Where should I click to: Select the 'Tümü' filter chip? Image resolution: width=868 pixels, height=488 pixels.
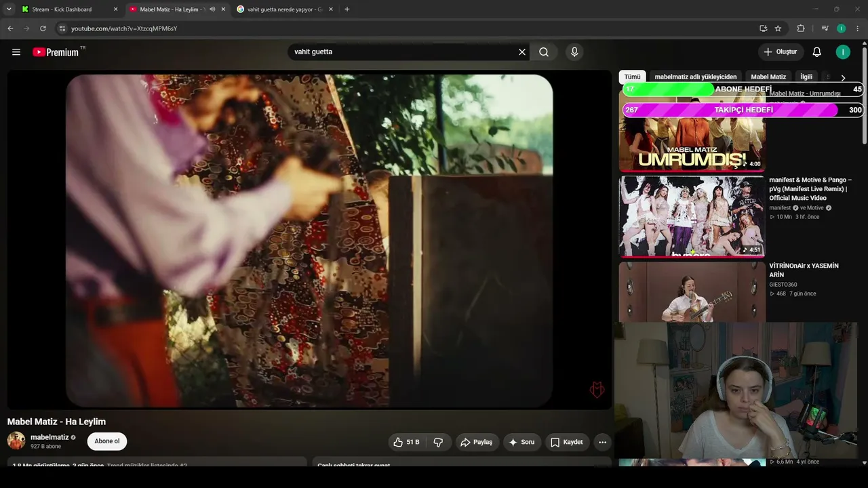coord(632,77)
